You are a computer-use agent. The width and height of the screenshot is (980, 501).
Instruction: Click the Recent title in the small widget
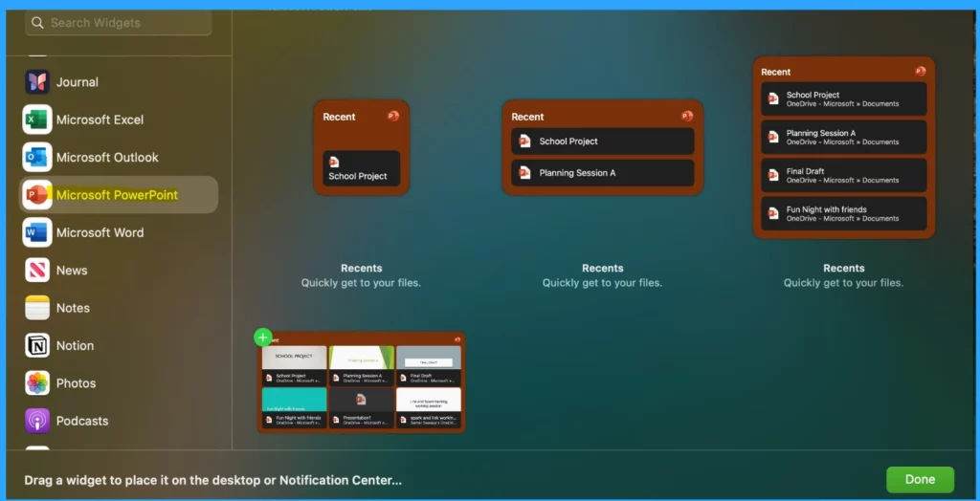339,117
